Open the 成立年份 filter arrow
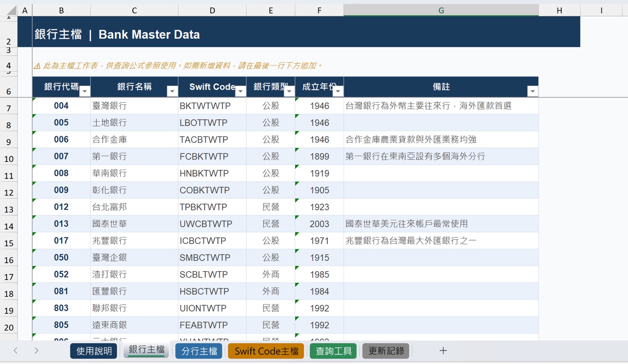This screenshot has height=364, width=628. (x=338, y=91)
